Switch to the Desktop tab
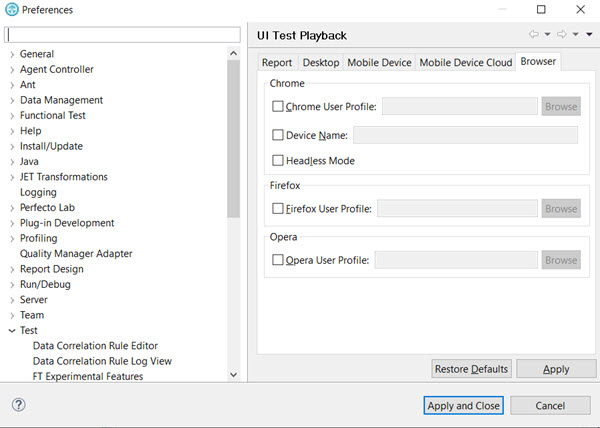Viewport: 600px width, 428px height. [x=321, y=62]
